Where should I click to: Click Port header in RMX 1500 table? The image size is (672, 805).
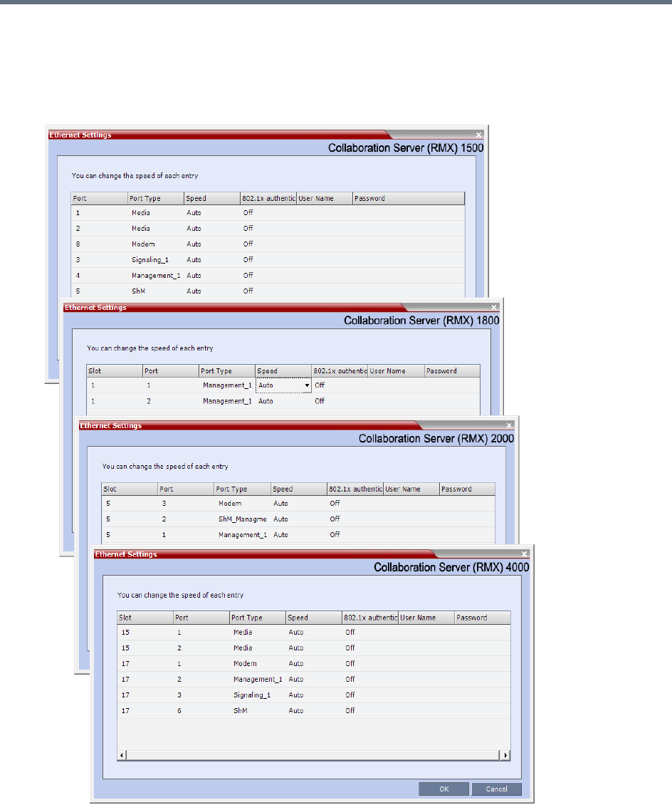click(100, 199)
